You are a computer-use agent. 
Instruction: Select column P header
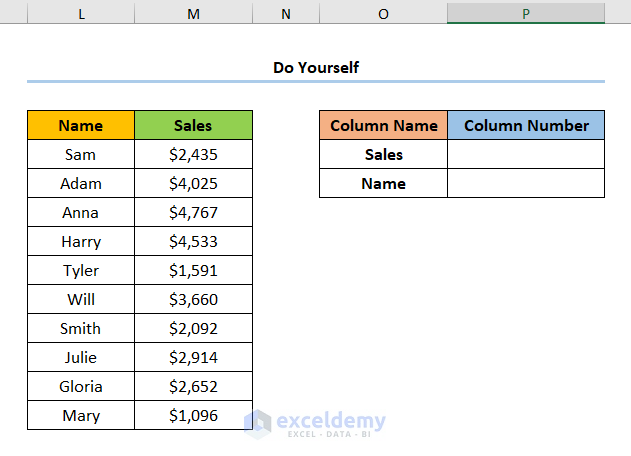(x=526, y=12)
